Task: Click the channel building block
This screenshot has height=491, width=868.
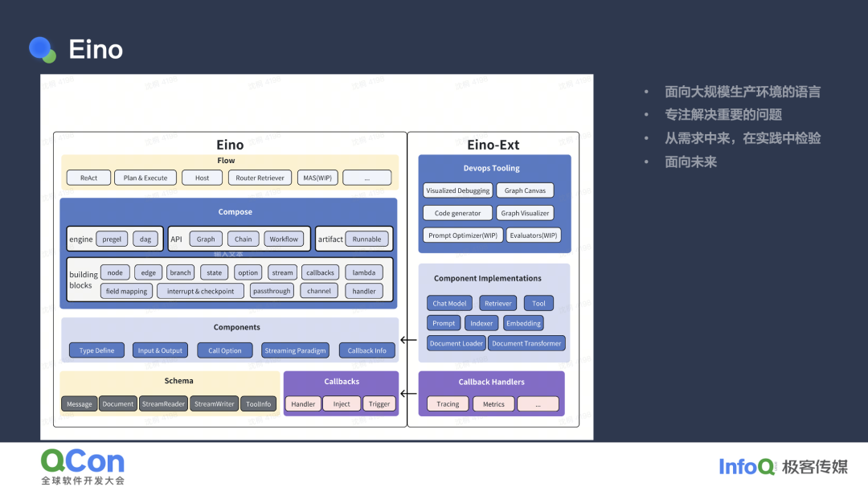Action: point(319,291)
